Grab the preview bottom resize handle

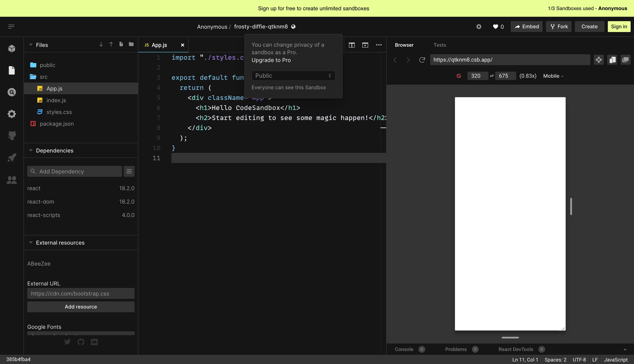510,338
